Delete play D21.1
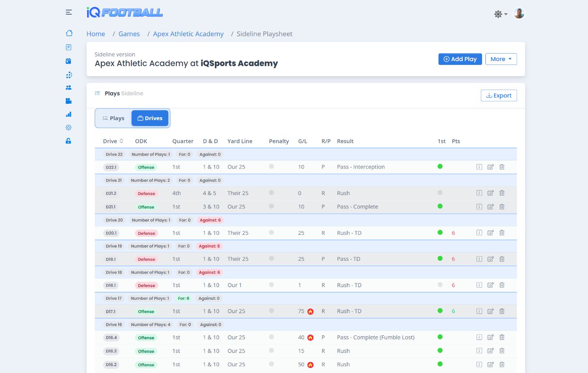588x373 pixels. point(502,206)
